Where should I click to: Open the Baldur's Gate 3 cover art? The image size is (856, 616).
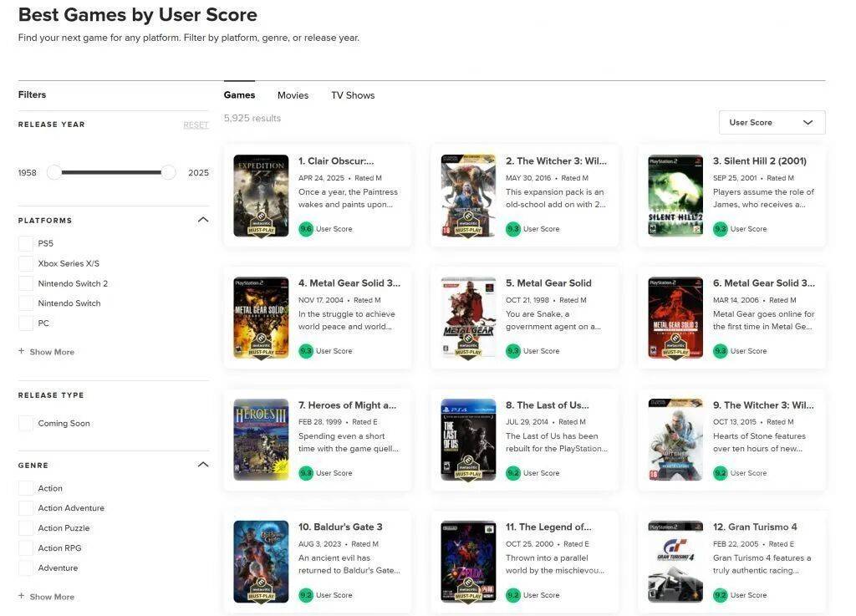point(261,562)
